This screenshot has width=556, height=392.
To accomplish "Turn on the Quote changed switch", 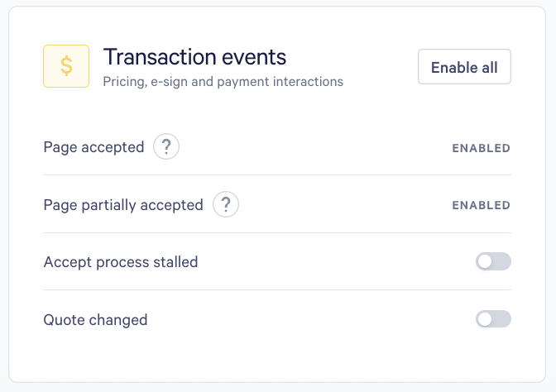I will (x=493, y=319).
